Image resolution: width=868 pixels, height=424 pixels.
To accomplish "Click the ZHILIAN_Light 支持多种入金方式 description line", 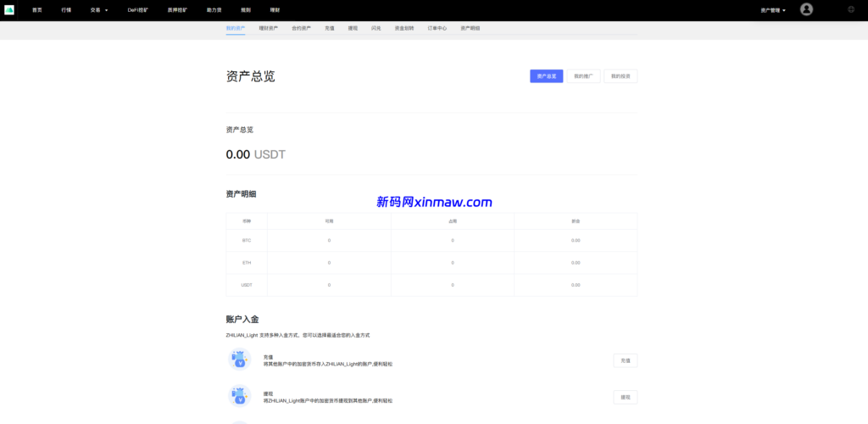I will click(298, 335).
